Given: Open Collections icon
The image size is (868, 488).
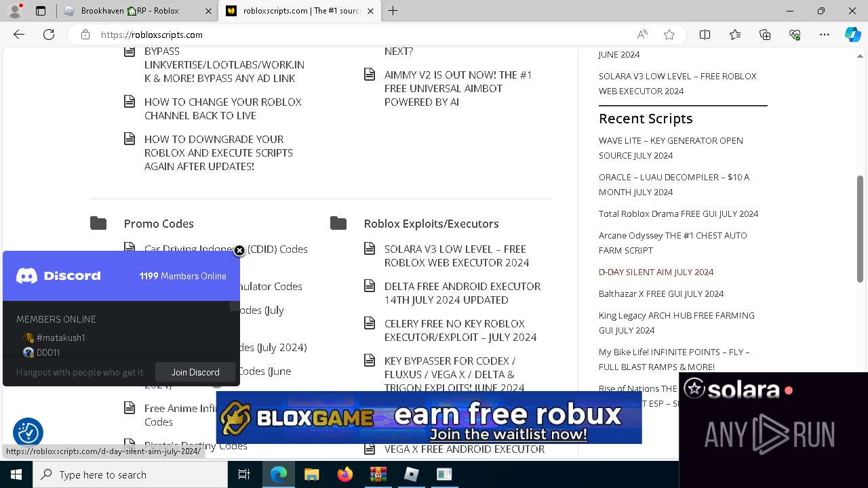Looking at the screenshot, I should pos(765,35).
